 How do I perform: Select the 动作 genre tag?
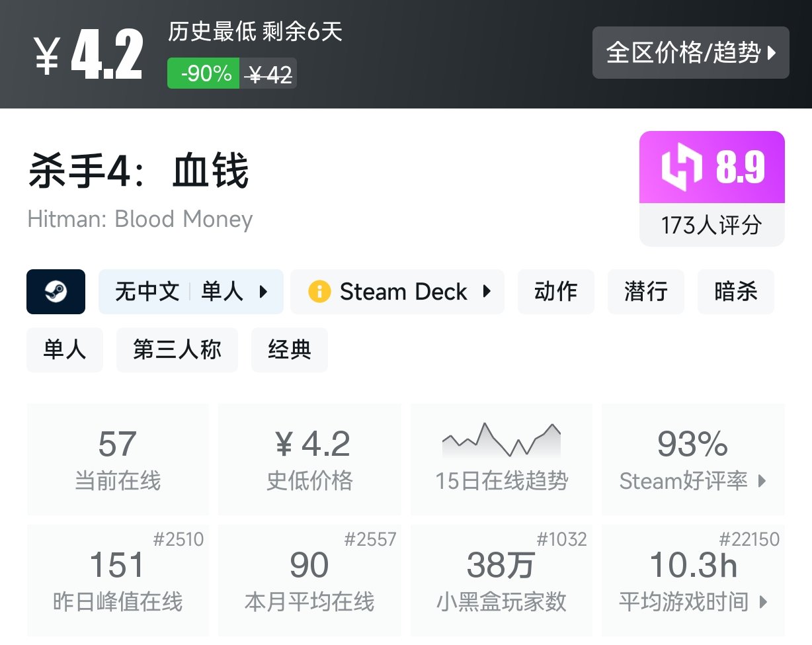pyautogui.click(x=555, y=292)
